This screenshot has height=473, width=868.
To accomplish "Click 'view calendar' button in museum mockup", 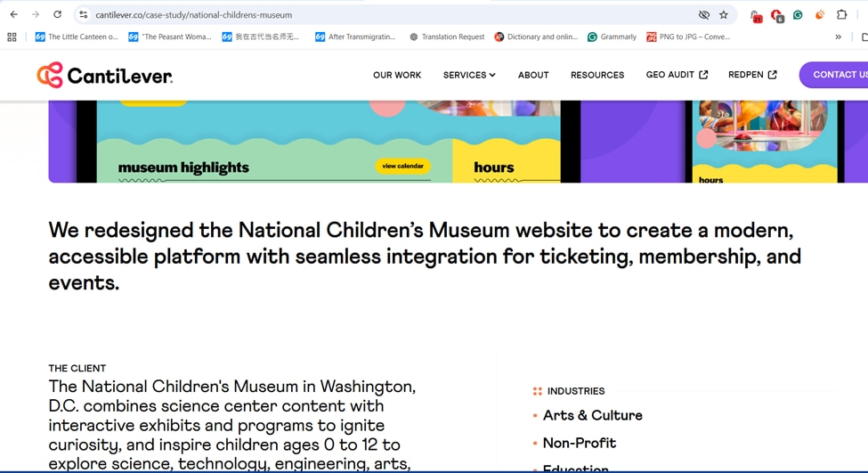I will click(402, 167).
